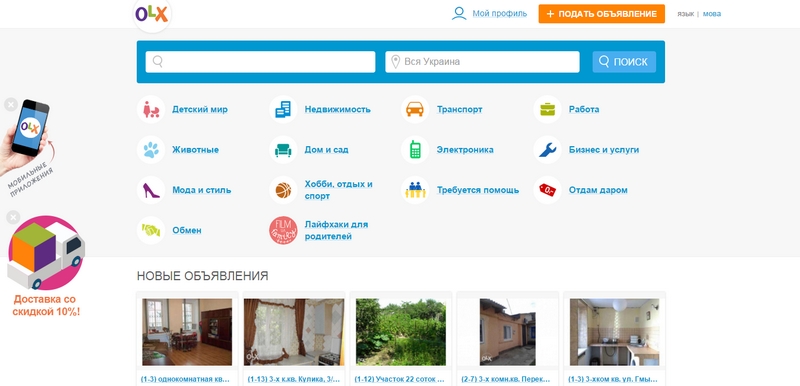Click the OLX logo
The image size is (800, 386).
point(152,14)
